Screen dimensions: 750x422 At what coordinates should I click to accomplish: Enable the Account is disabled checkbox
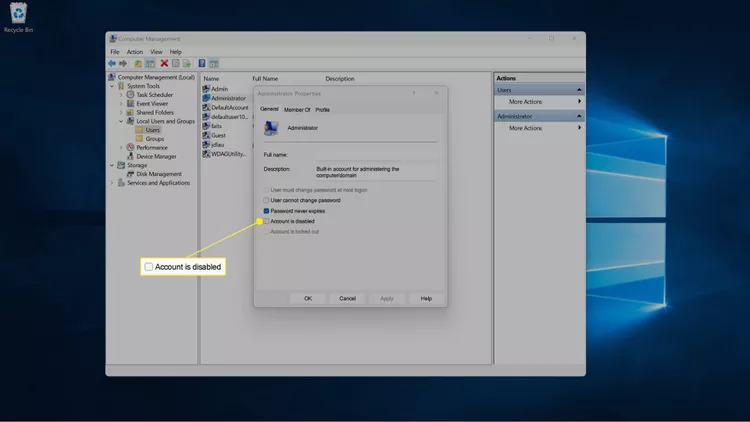(x=266, y=221)
